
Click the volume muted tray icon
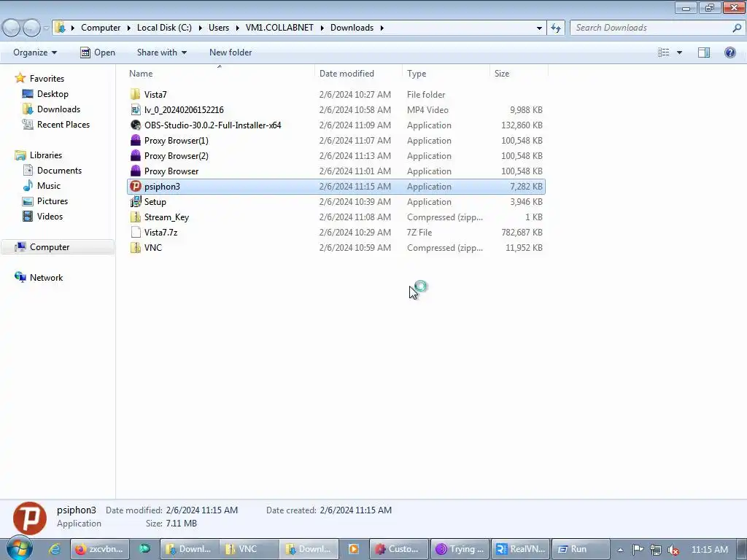673,550
